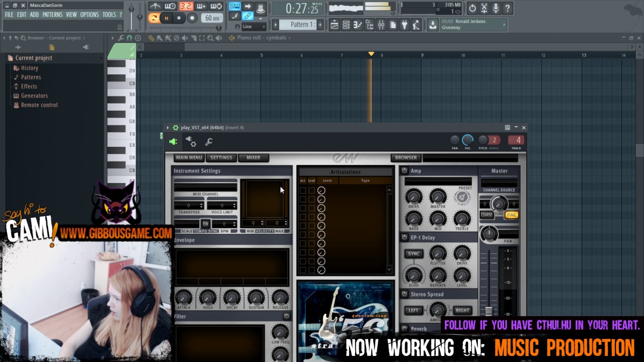Toggle the Stereo Spread power button
Screen dimensions: 644x362
[x=404, y=294]
